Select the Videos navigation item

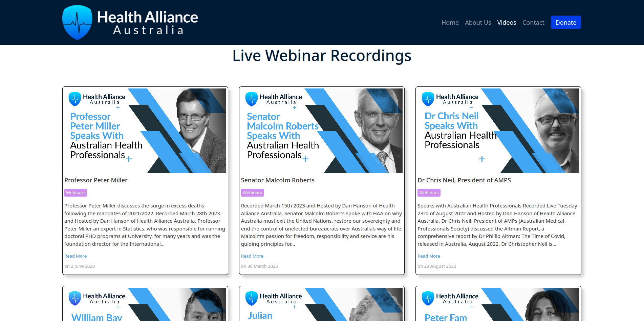point(507,23)
